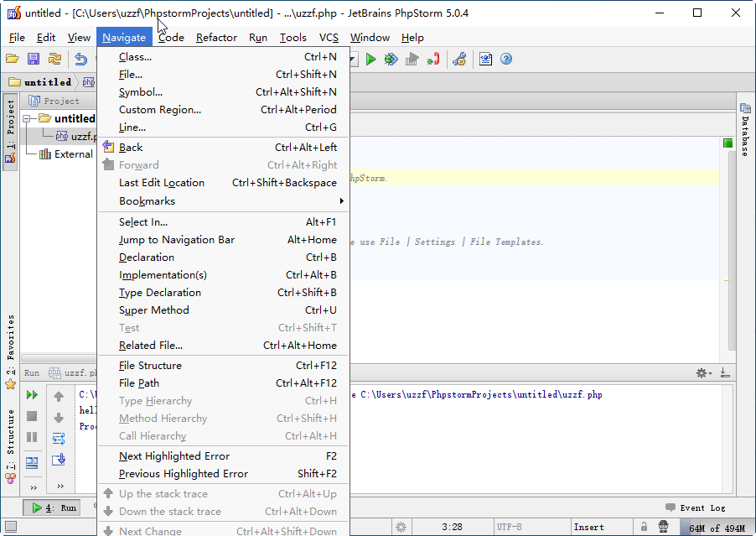Click the Rerun double-arrow icon in Run panel

pos(32,395)
